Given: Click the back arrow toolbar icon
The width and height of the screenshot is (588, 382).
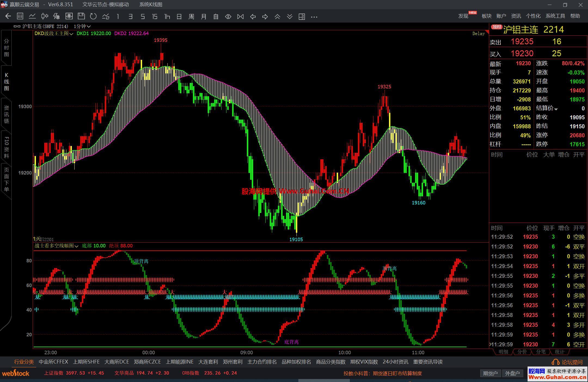Looking at the screenshot, I should click(x=8, y=16).
